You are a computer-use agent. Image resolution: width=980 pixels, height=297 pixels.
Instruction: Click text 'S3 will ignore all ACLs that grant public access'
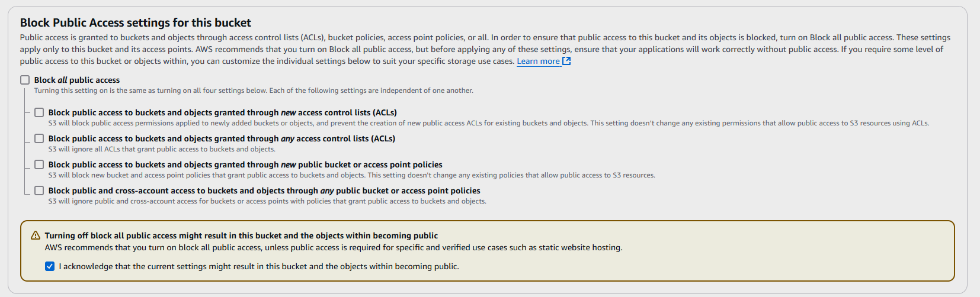click(162, 149)
